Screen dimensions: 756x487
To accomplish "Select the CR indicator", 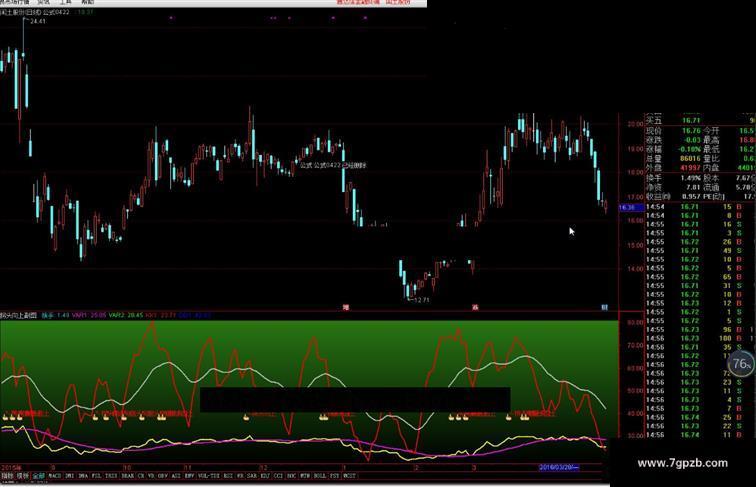I will [141, 476].
